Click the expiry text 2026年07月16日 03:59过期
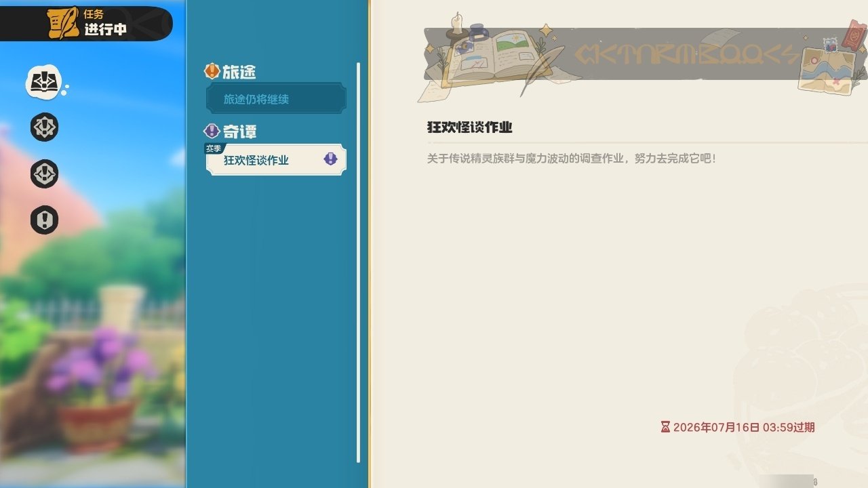 point(744,427)
